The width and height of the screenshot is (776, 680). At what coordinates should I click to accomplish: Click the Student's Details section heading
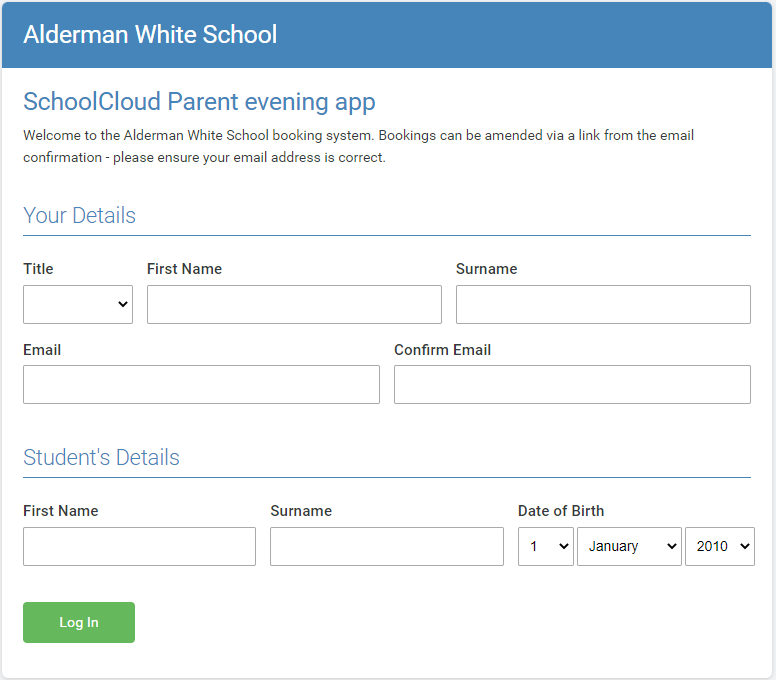(x=101, y=457)
